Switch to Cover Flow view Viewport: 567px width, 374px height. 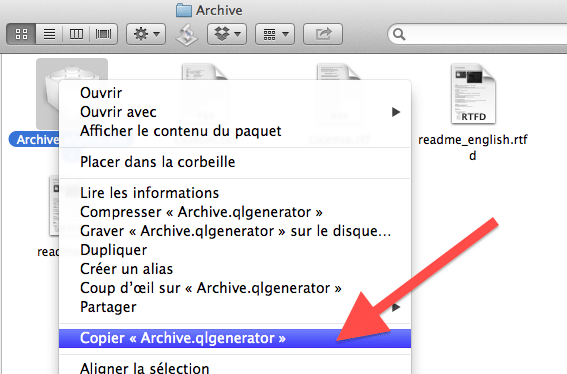point(103,34)
